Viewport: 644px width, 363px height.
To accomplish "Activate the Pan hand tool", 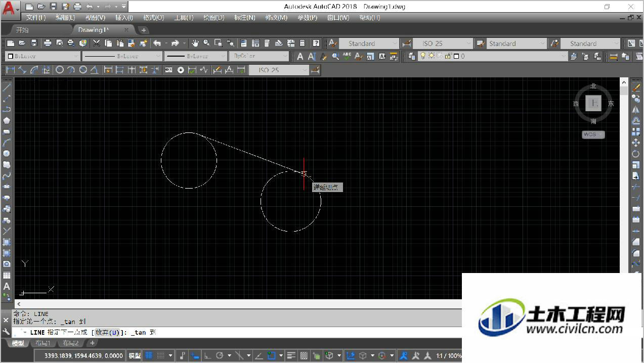I will [x=195, y=43].
